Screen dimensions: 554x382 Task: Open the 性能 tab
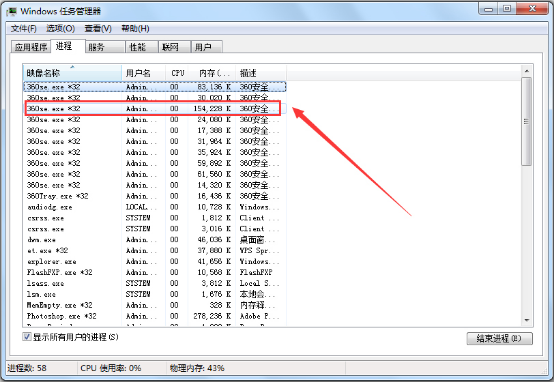pos(142,47)
